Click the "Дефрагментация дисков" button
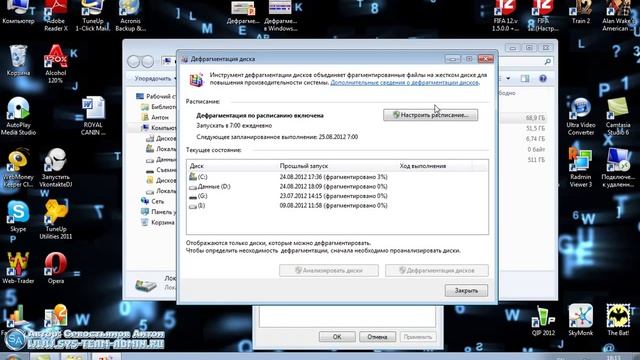640x360 pixels. (x=436, y=270)
